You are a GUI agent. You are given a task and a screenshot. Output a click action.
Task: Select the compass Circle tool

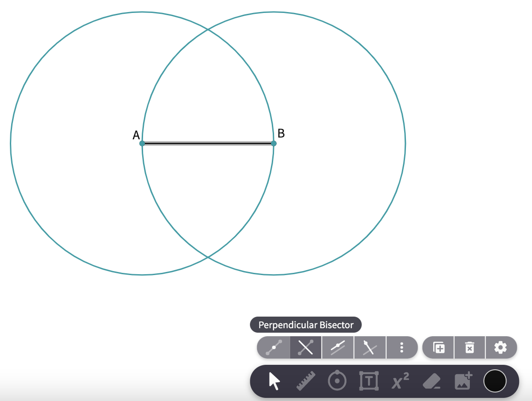pyautogui.click(x=338, y=381)
